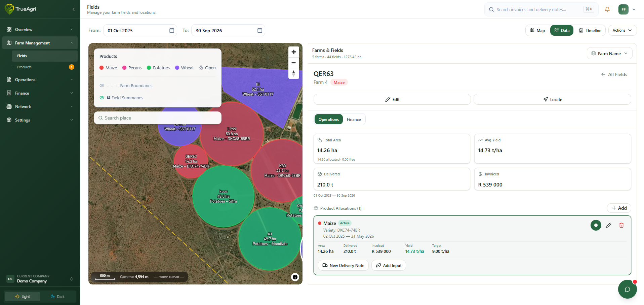Expand the Network sidebar menu
644x305 pixels.
coord(40,107)
